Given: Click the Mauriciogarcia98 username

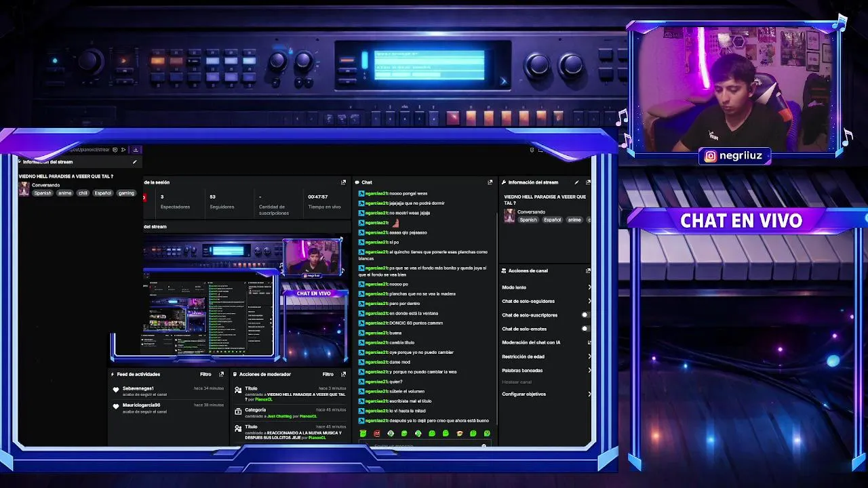Looking at the screenshot, I should click(141, 405).
